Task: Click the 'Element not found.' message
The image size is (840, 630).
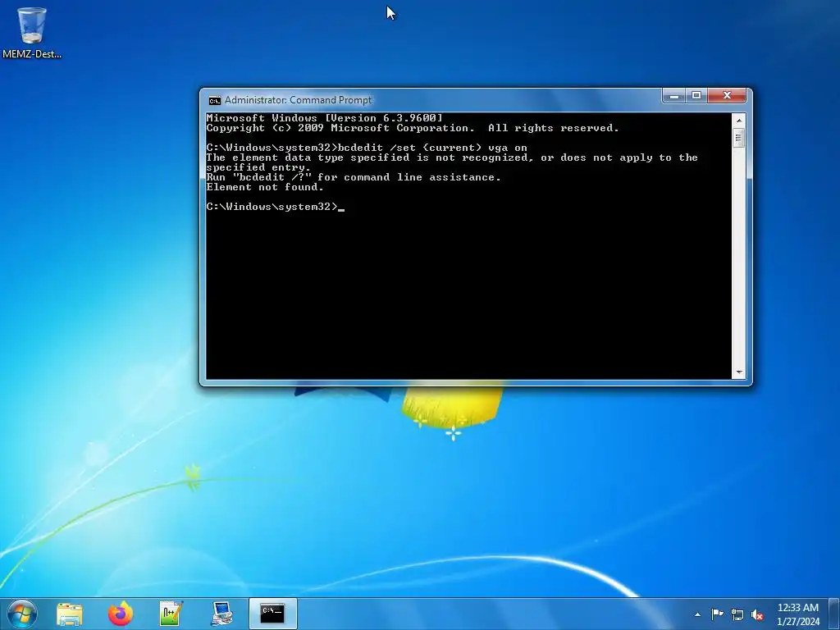Action: tap(265, 187)
